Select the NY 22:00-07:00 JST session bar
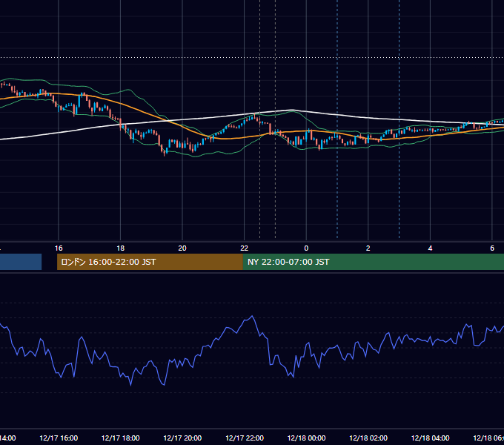The width and height of the screenshot is (504, 445). [373, 262]
